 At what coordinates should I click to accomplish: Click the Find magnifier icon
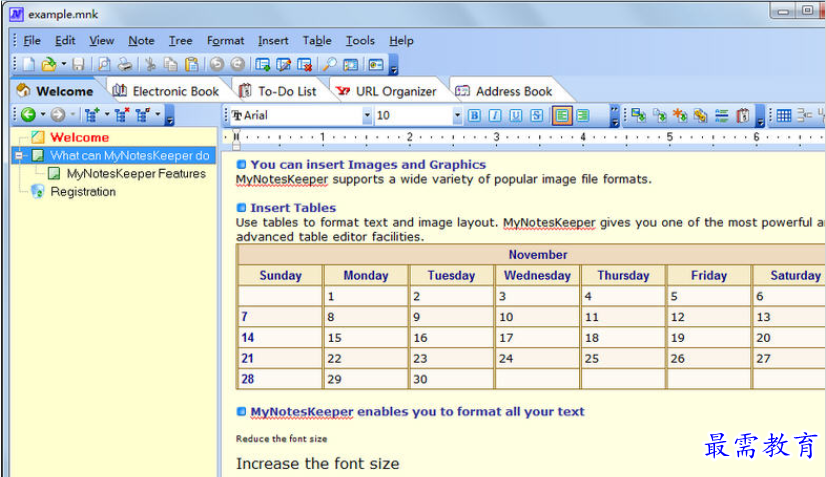tap(330, 64)
